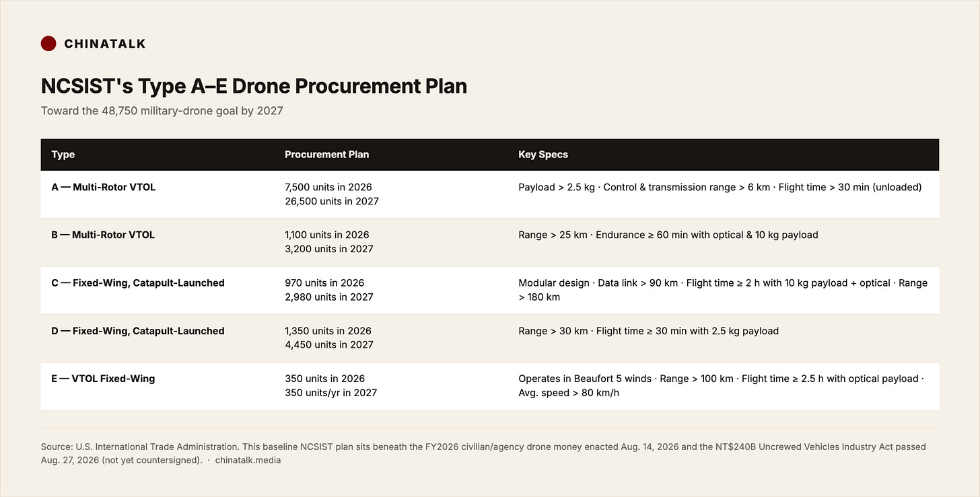The width and height of the screenshot is (980, 497).
Task: Click the CHINATALK brand name
Action: pyautogui.click(x=105, y=44)
